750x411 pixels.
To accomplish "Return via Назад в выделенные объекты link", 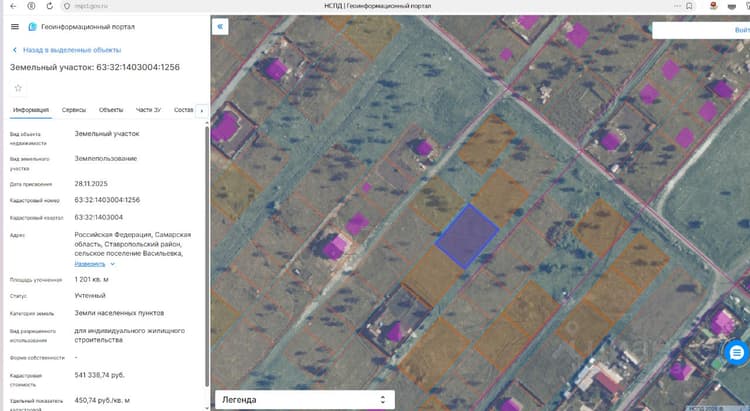I will 72,50.
